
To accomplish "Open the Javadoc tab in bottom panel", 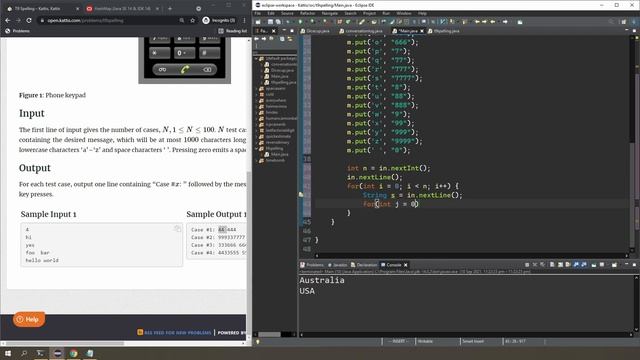I will click(x=338, y=265).
